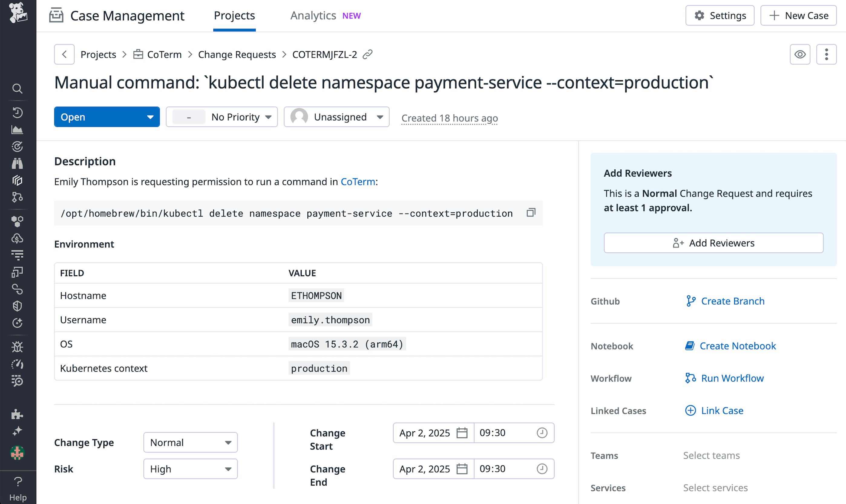Open the search icon in the sidebar
The image size is (846, 504).
(17, 89)
